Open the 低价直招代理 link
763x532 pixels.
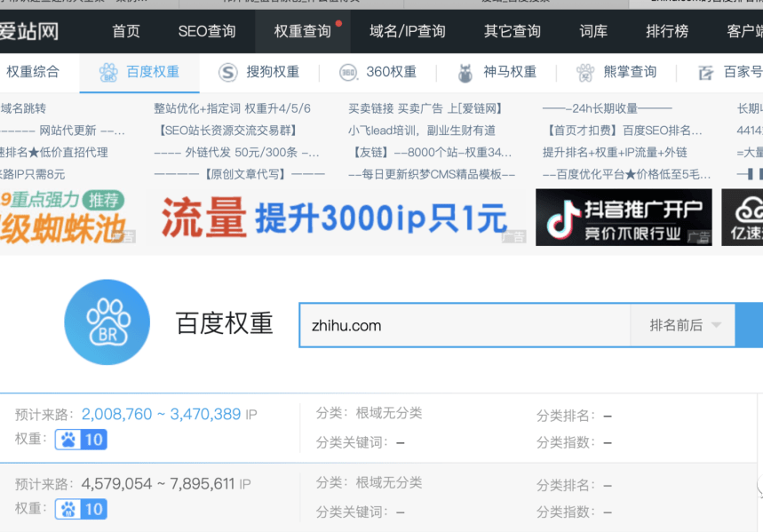coord(54,153)
